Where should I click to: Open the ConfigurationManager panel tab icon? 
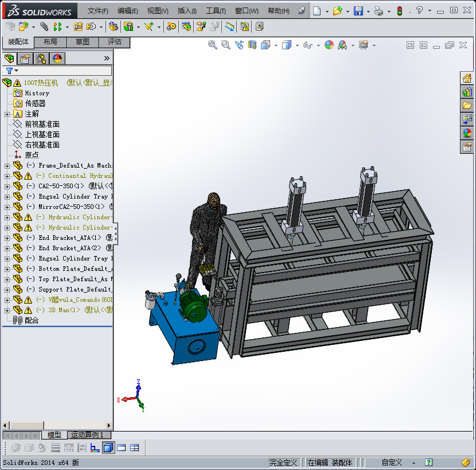coord(41,59)
